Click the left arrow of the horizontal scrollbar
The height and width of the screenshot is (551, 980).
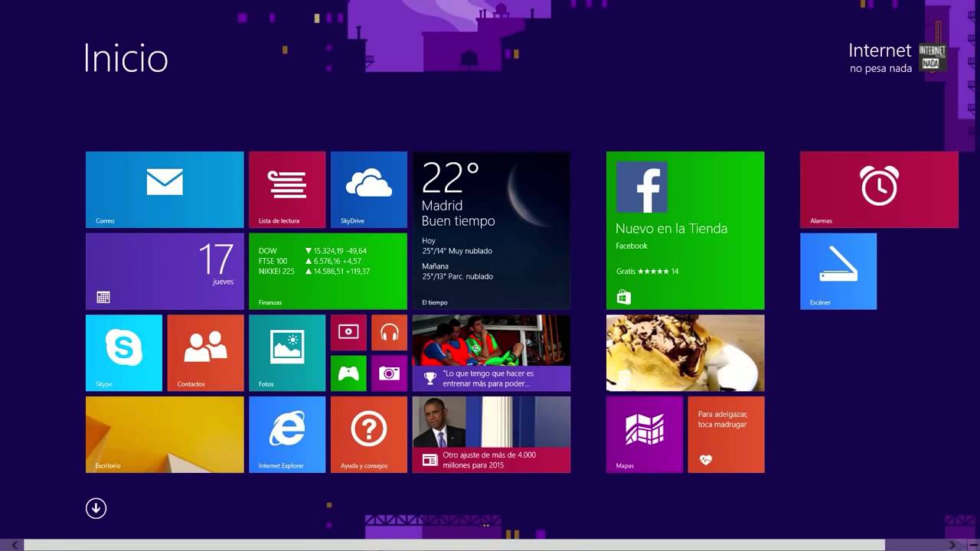[14, 545]
